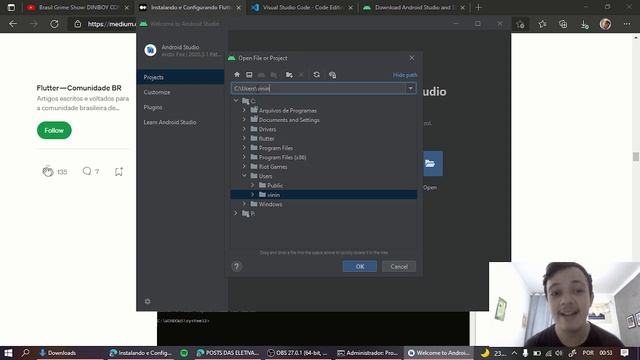
Task: Create a New Folder via toolbar icon
Action: point(289,75)
